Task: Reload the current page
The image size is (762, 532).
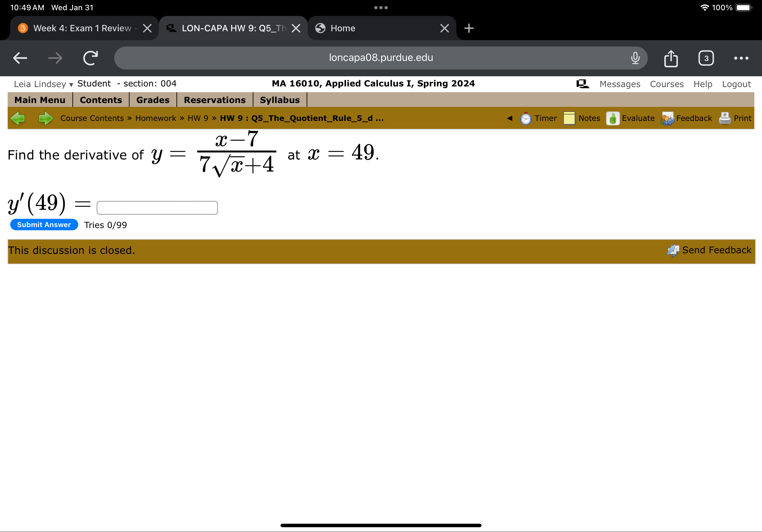Action: click(x=90, y=58)
